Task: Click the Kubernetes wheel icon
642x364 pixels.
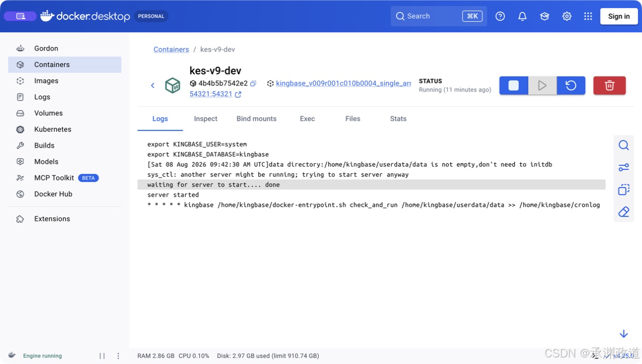Action: click(x=20, y=129)
